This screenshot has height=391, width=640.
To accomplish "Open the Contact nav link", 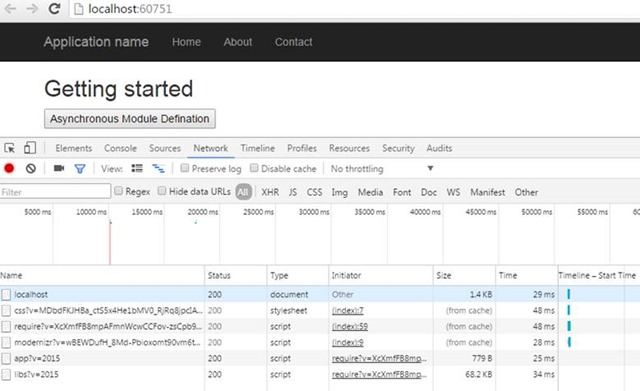I will tap(294, 42).
